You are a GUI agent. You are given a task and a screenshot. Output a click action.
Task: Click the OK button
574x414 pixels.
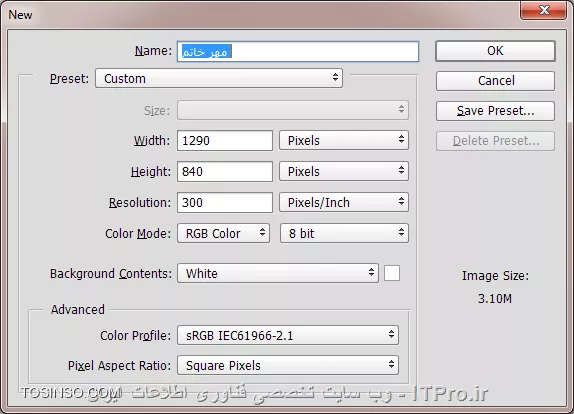click(x=495, y=51)
